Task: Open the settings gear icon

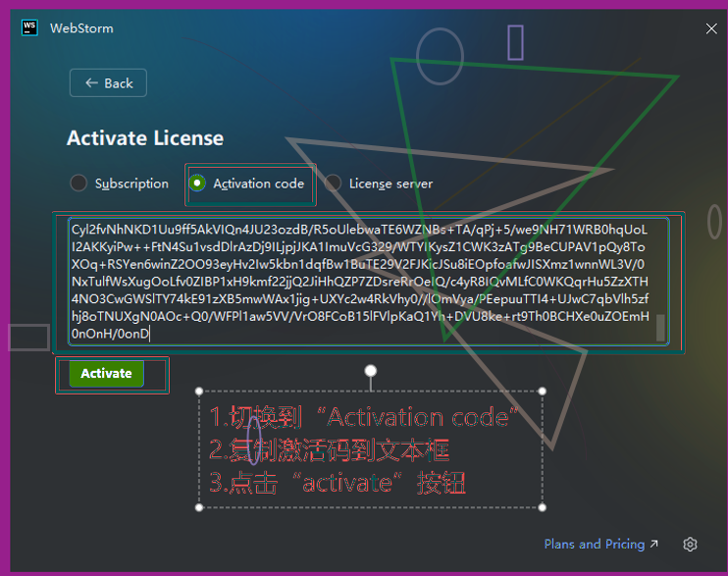Action: (x=690, y=544)
